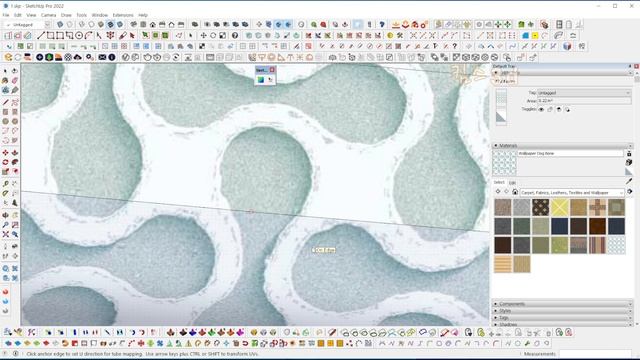Select the Arc tool in the top toolbar
The width and height of the screenshot is (640, 360).
point(89,36)
